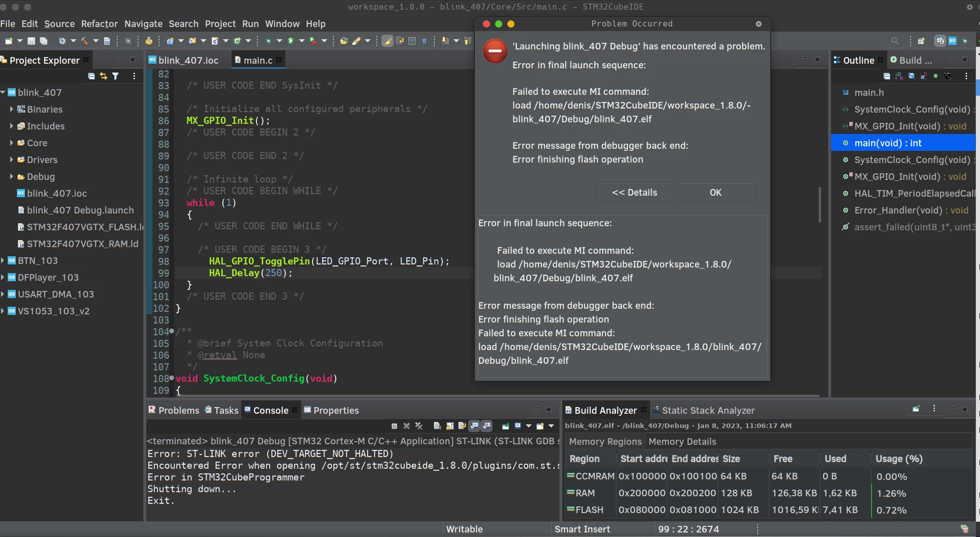Screen dimensions: 980x537
Task: Collapse All in Project Explorer toolbar
Action: (x=91, y=76)
